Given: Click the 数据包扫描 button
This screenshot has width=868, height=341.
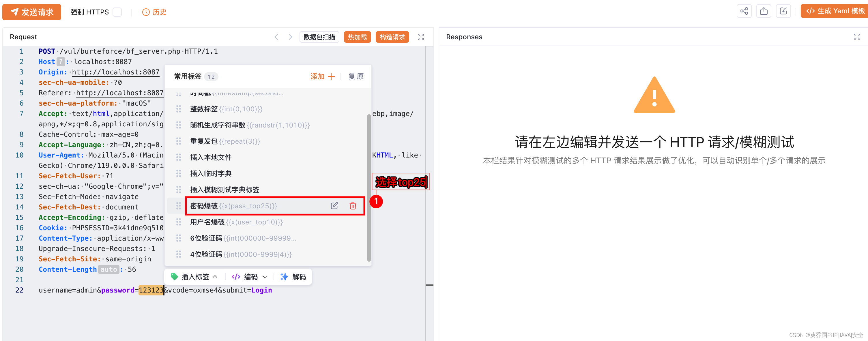Looking at the screenshot, I should [319, 37].
